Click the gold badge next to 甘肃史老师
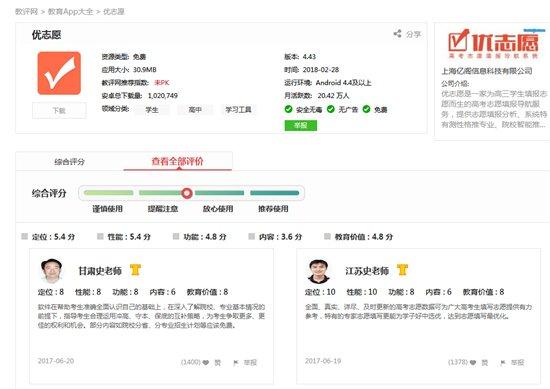Image resolution: width=550 pixels, height=389 pixels. (135, 270)
